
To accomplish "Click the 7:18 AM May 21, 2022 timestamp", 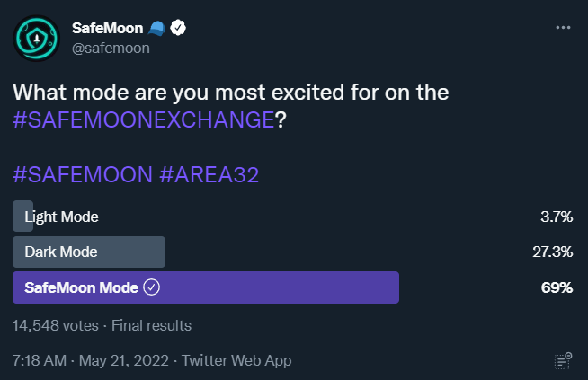I will point(91,360).
